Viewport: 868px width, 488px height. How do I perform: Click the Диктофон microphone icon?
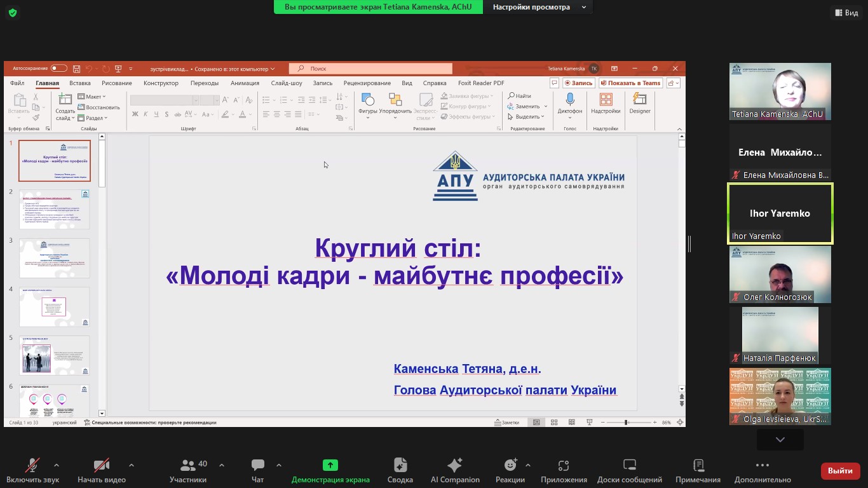[570, 106]
